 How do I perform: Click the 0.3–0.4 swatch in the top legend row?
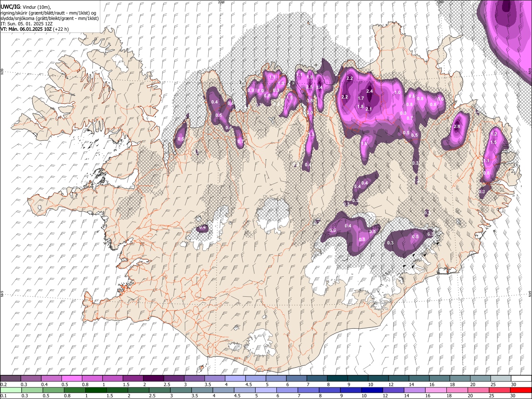(31, 379)
